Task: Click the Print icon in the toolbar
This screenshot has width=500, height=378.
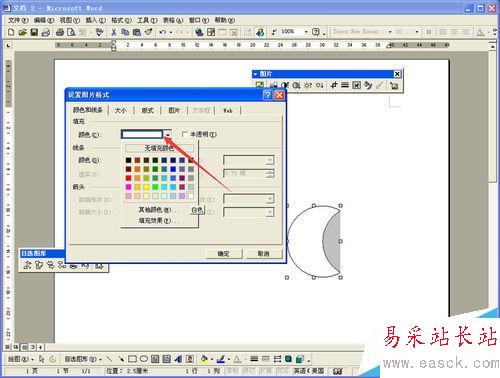Action: (x=60, y=32)
